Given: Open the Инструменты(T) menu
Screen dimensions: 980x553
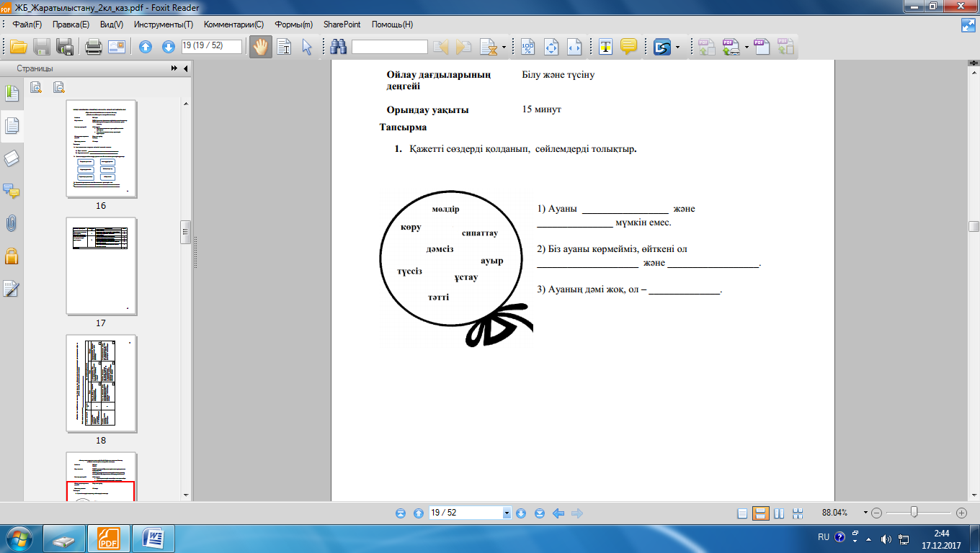Looking at the screenshot, I should coord(164,24).
